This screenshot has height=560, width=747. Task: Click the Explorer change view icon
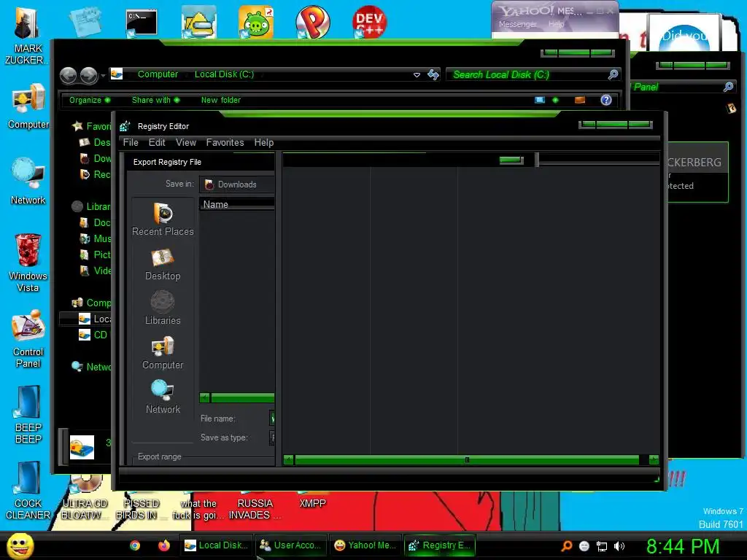coord(540,100)
